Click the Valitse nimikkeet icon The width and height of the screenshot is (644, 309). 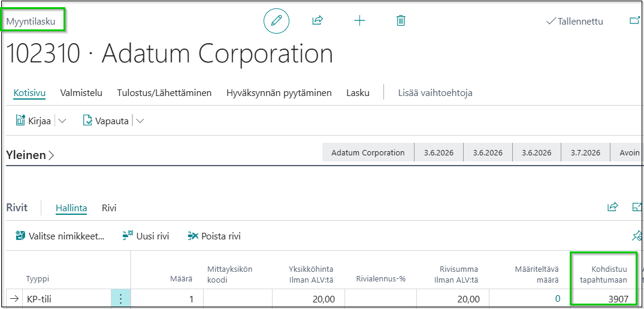pos(20,236)
